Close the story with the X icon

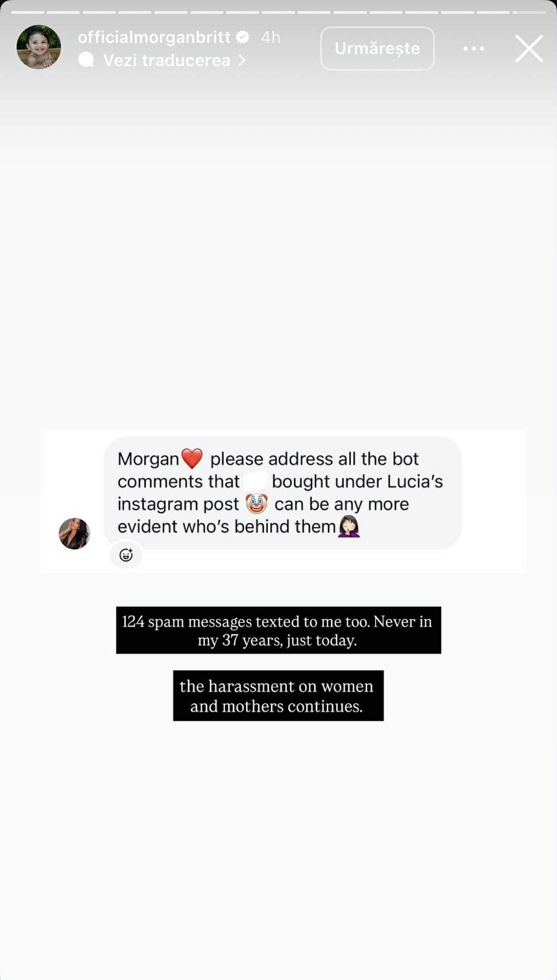[x=529, y=49]
